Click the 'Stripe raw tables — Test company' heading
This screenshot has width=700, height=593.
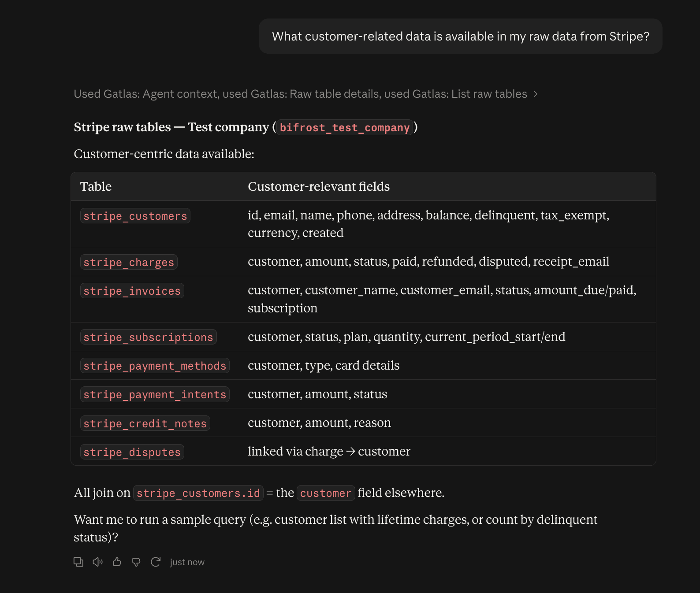click(x=246, y=127)
